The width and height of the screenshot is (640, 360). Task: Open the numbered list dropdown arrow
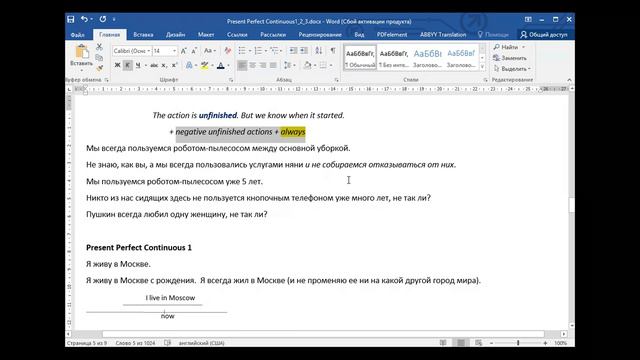(266, 51)
